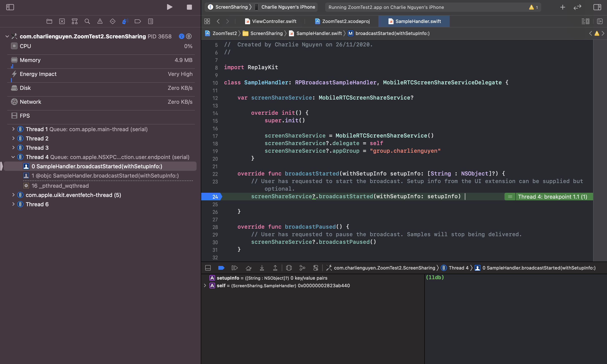Expand Thread 2 in debug navigator
Screen dimensions: 607x364
pyautogui.click(x=13, y=138)
